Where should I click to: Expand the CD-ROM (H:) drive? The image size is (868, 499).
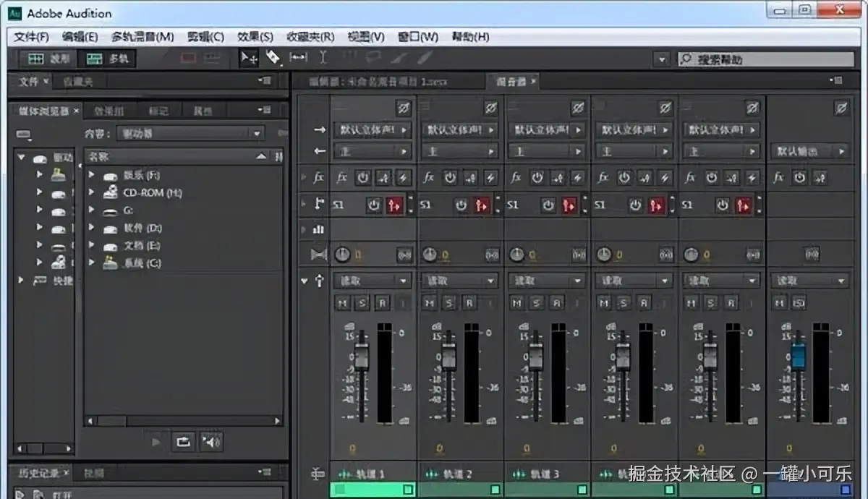click(92, 193)
